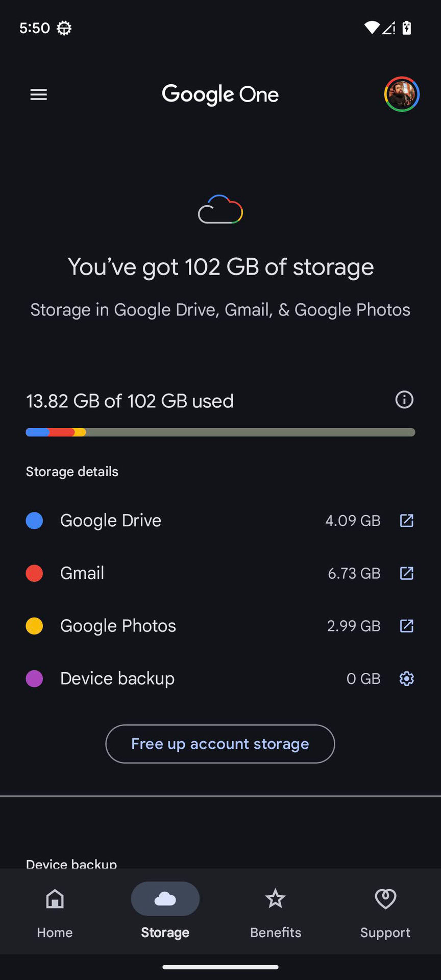This screenshot has height=980, width=441.
Task: Open the hamburger navigation menu
Action: (39, 94)
